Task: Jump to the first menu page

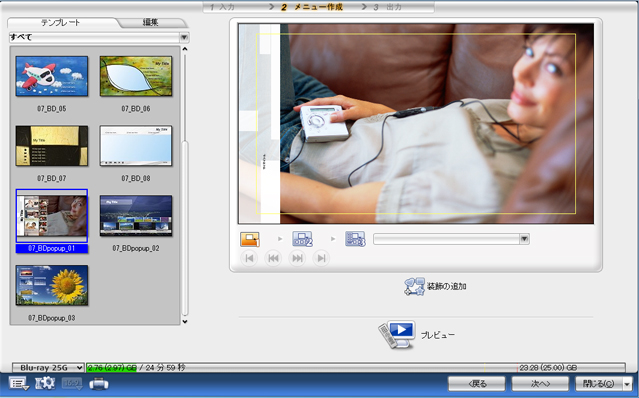Action: 249,258
